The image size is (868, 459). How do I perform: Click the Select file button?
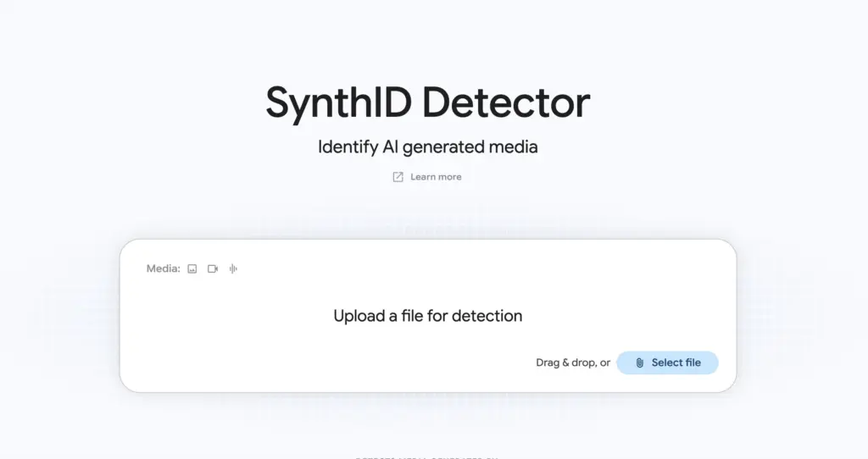pyautogui.click(x=667, y=362)
